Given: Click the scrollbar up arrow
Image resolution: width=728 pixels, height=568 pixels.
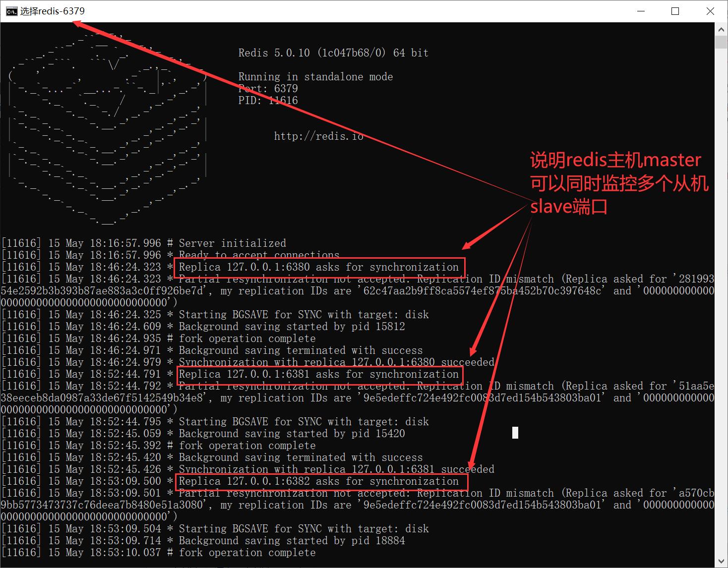Looking at the screenshot, I should (x=721, y=29).
